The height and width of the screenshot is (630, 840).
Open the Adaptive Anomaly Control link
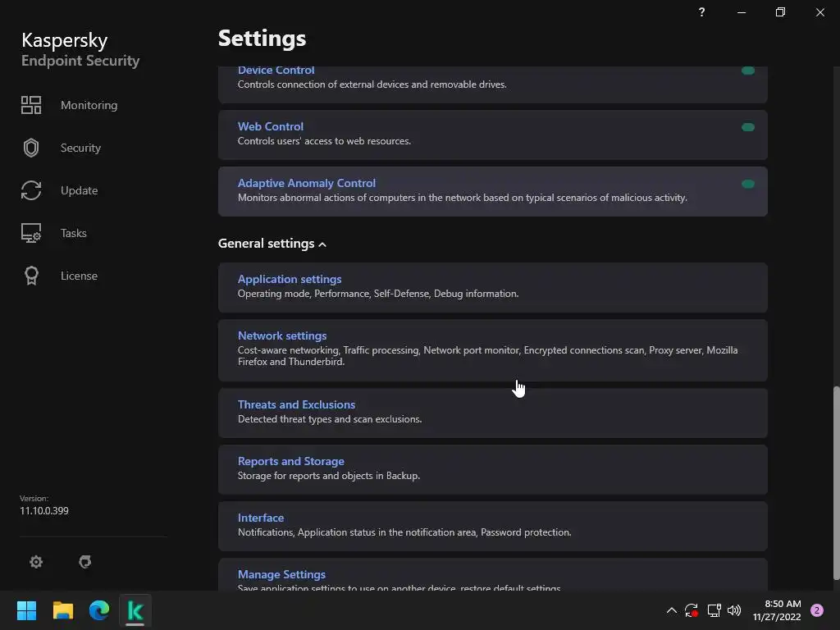[x=307, y=183]
